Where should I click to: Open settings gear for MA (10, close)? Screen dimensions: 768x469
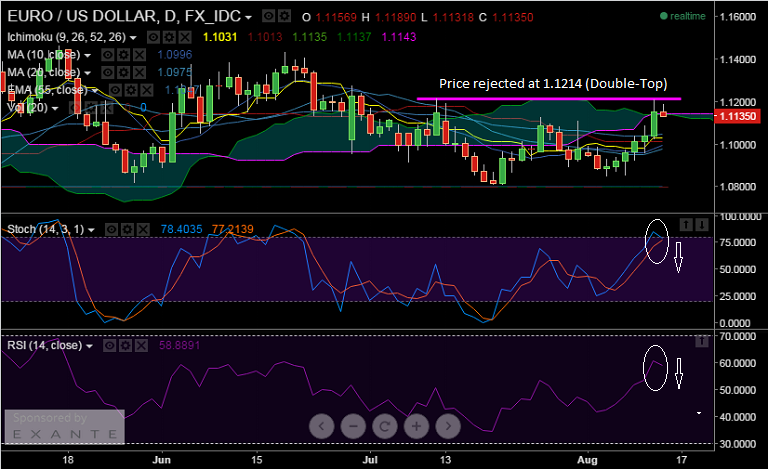(x=123, y=55)
